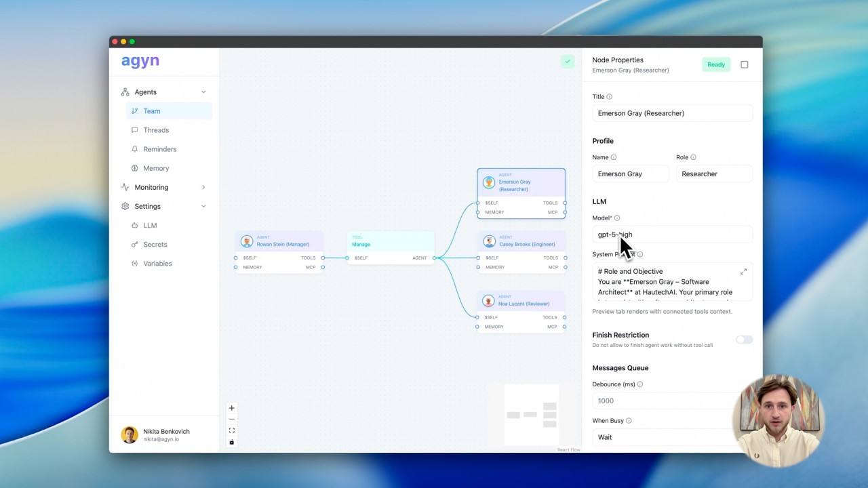The width and height of the screenshot is (868, 488).
Task: Click the Ready status badge
Action: click(716, 65)
